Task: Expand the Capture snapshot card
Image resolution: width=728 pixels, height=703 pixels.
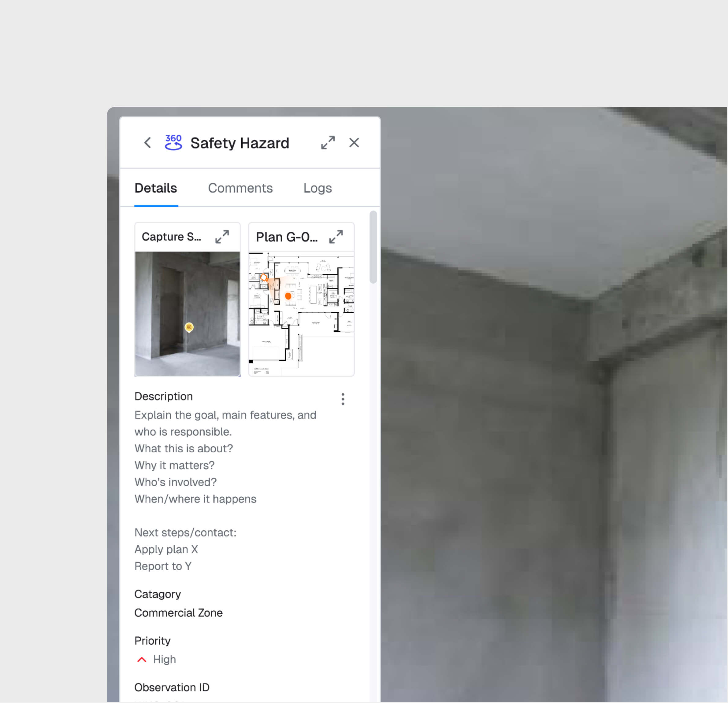Action: [222, 237]
